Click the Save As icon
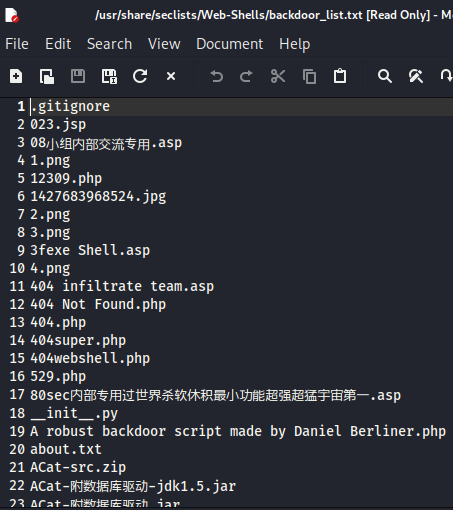Viewport: 453px width, 510px height. tap(109, 76)
